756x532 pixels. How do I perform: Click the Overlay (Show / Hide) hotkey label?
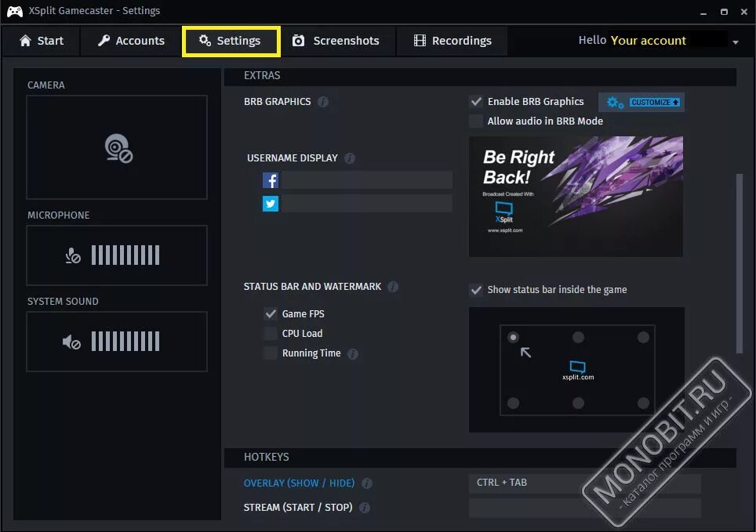click(299, 483)
